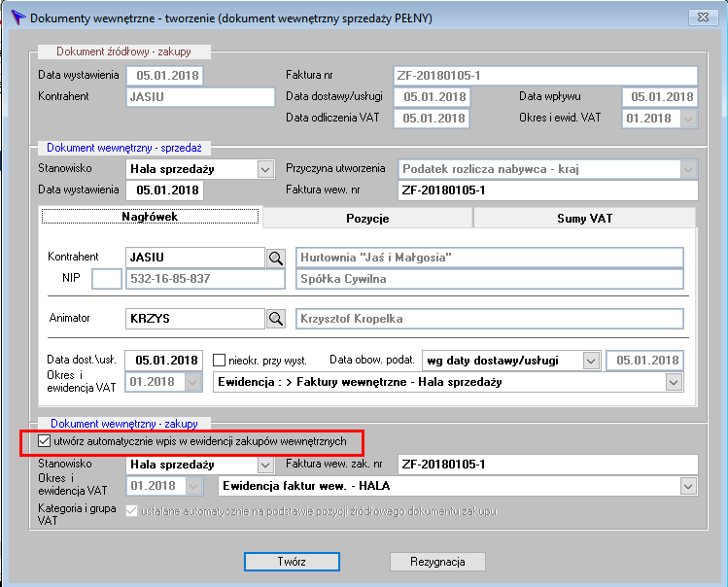Open the Sumy VAT tab
The image size is (728, 587).
(x=584, y=219)
